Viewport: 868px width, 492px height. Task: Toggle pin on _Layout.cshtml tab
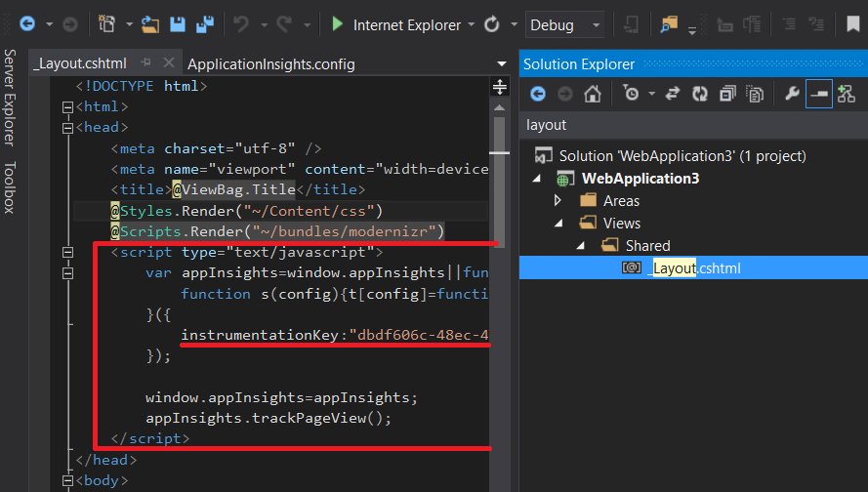pyautogui.click(x=145, y=62)
